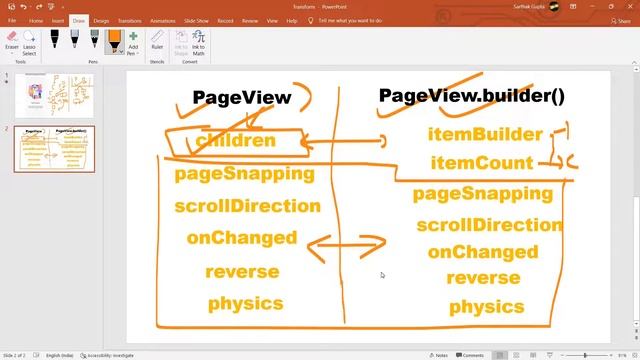The height and width of the screenshot is (360, 640).
Task: Undo the last action
Action: [x=23, y=7]
